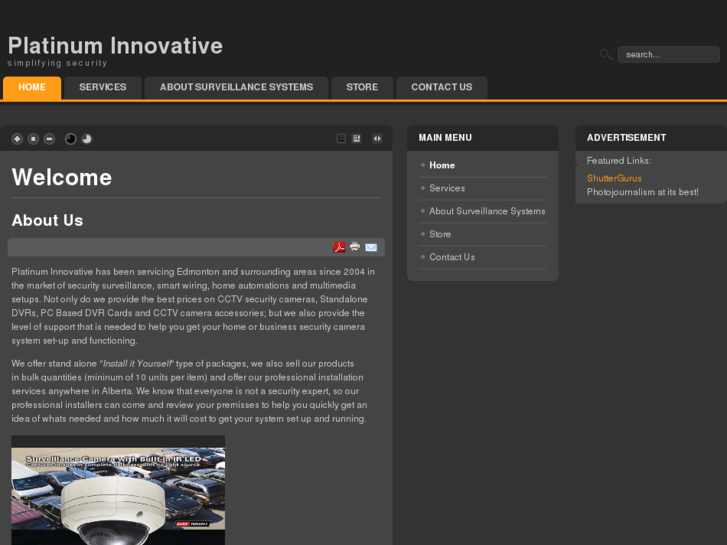Click the email article envelope icon

[x=371, y=247]
